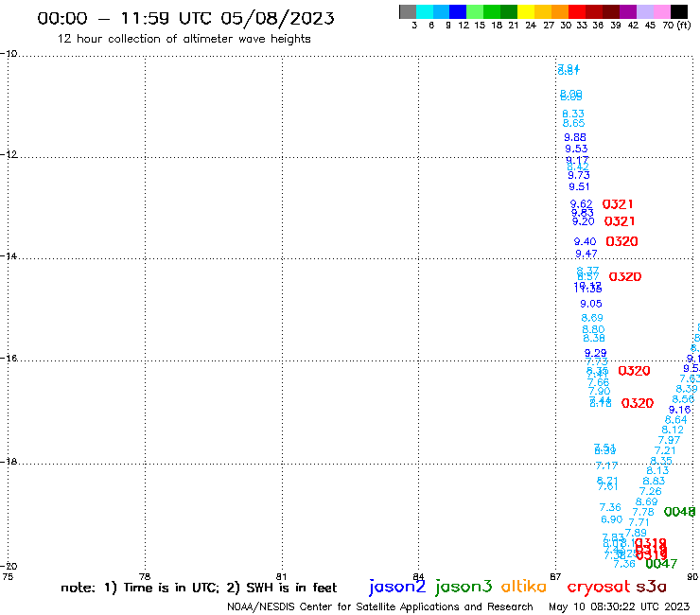This screenshot has height=615, width=700.
Task: Click the wave height value 8.80
Action: coord(593,329)
